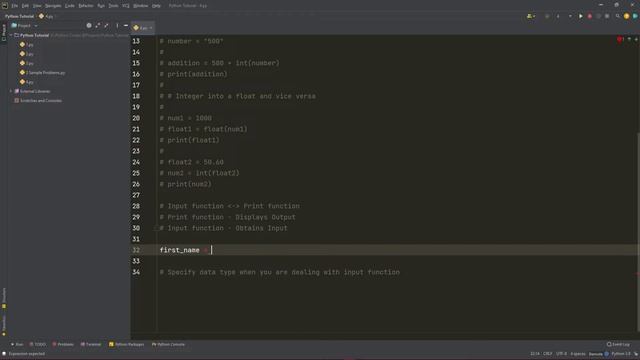Hide the Project tool window
Image resolution: width=640 pixels, height=360 pixels.
(126, 25)
